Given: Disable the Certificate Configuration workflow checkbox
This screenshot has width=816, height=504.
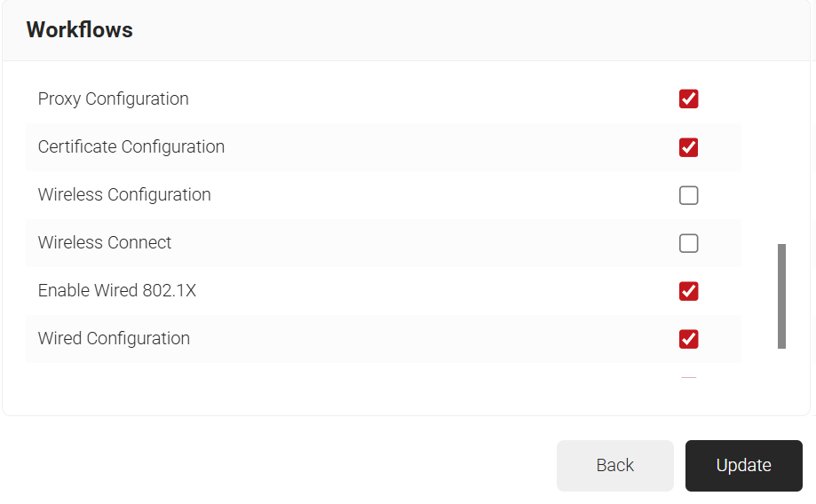Looking at the screenshot, I should pos(688,146).
